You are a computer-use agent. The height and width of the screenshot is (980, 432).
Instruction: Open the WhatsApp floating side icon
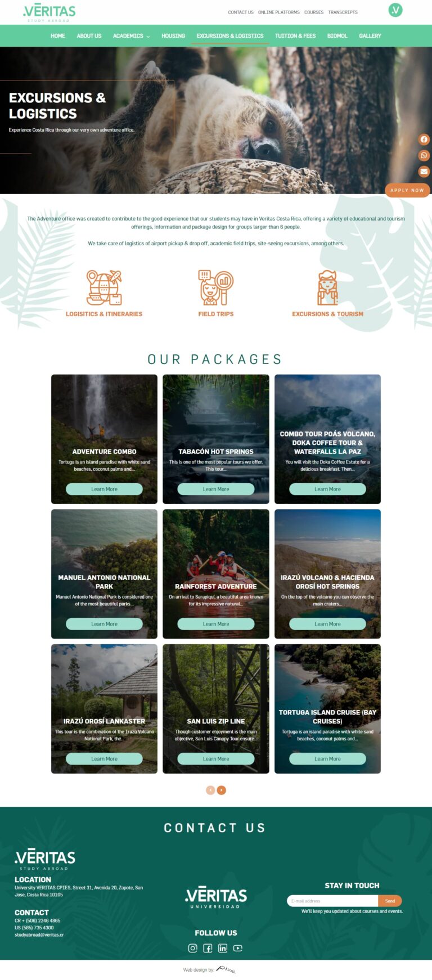pos(424,155)
